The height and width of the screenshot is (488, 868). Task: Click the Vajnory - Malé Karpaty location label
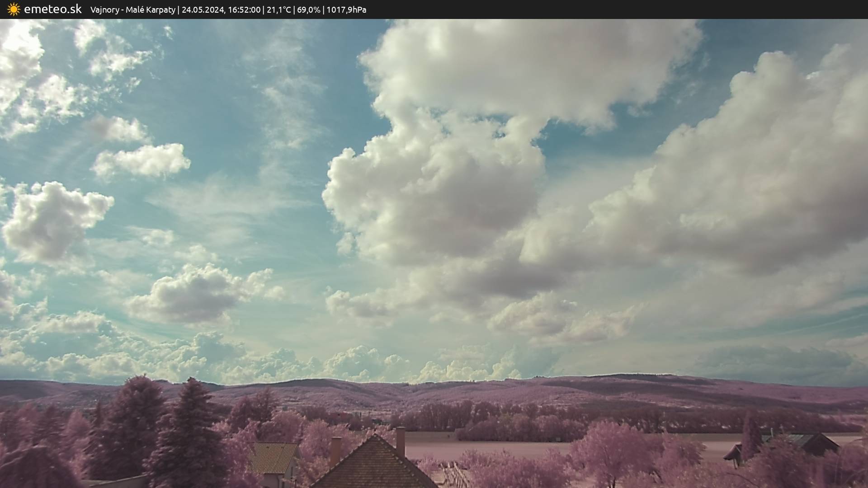pyautogui.click(x=132, y=10)
